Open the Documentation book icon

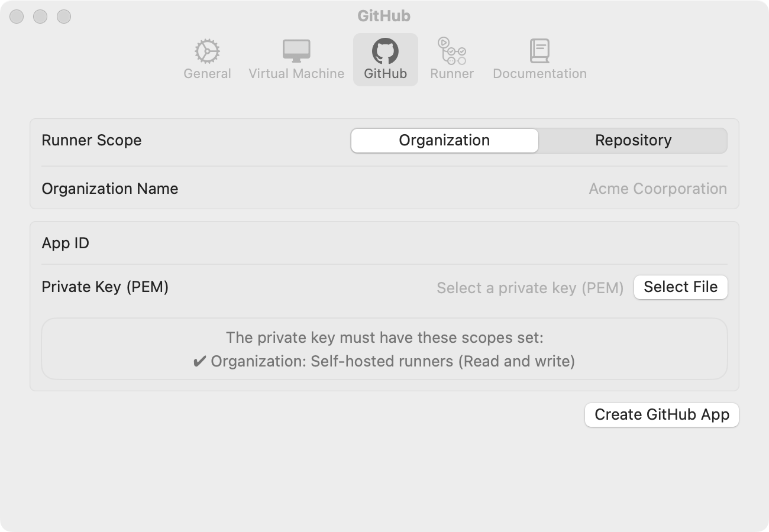click(x=539, y=51)
